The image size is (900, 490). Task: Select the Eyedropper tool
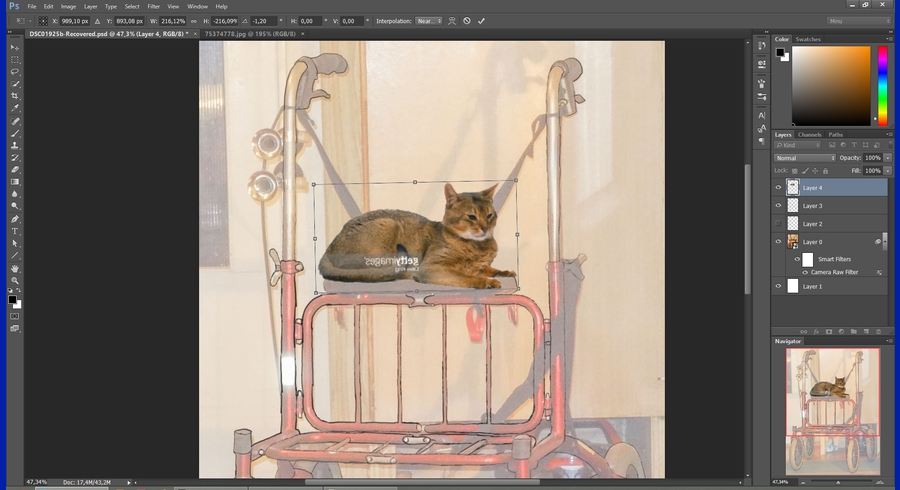[15, 108]
